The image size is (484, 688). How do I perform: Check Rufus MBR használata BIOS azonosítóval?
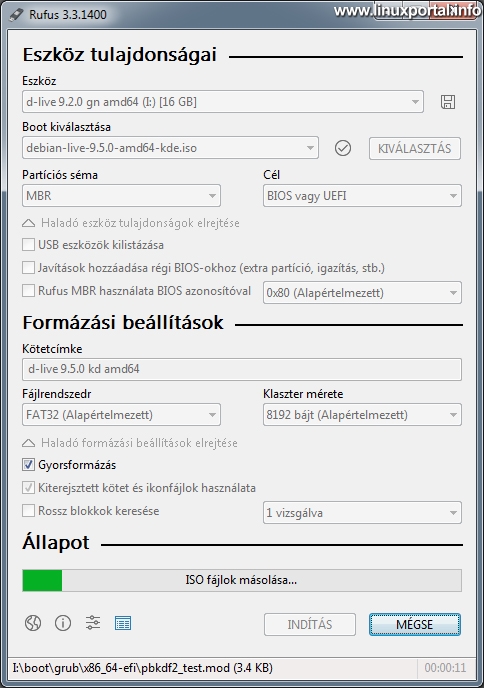point(29,290)
